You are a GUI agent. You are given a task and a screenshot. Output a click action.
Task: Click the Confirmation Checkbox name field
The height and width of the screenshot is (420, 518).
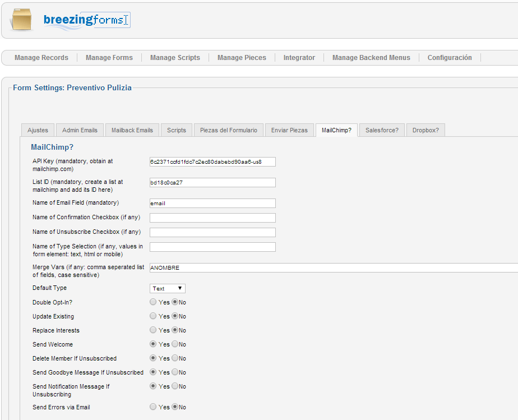point(212,218)
